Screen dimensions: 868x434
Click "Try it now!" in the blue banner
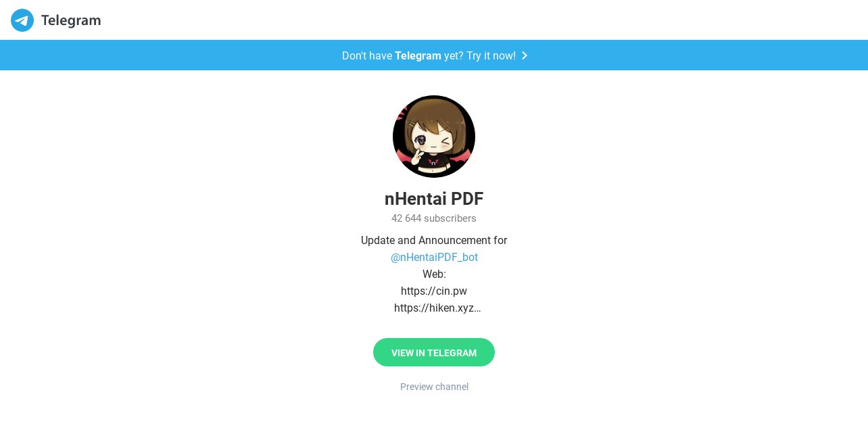pyautogui.click(x=491, y=55)
